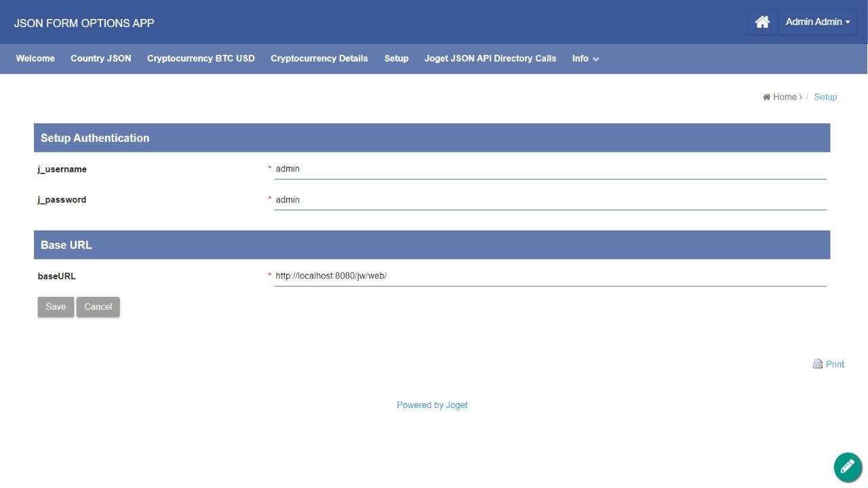
Task: Click the Save button
Action: (56, 307)
